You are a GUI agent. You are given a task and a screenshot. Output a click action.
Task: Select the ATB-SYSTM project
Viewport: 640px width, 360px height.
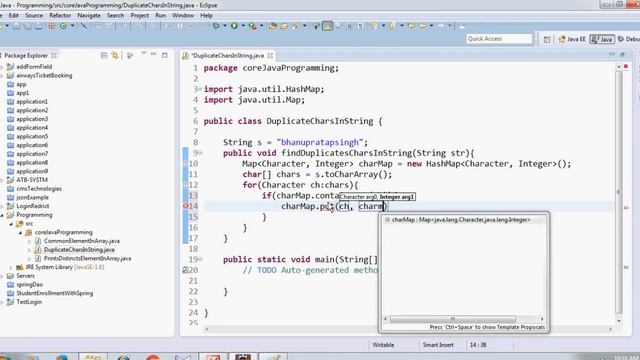click(32, 180)
